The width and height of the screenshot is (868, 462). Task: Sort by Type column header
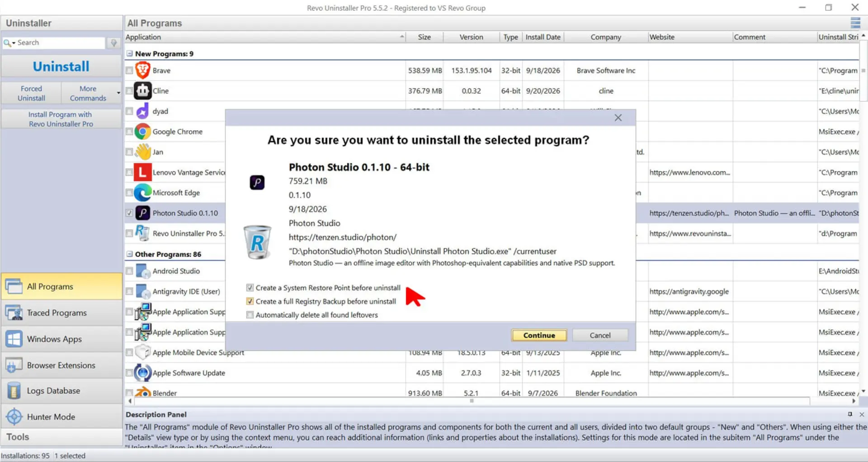(510, 37)
